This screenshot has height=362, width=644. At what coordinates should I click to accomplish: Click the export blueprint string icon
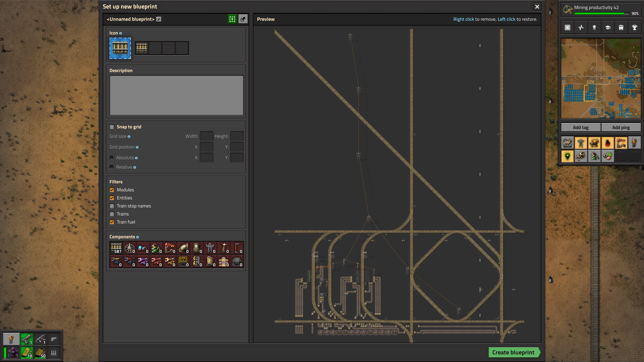243,19
